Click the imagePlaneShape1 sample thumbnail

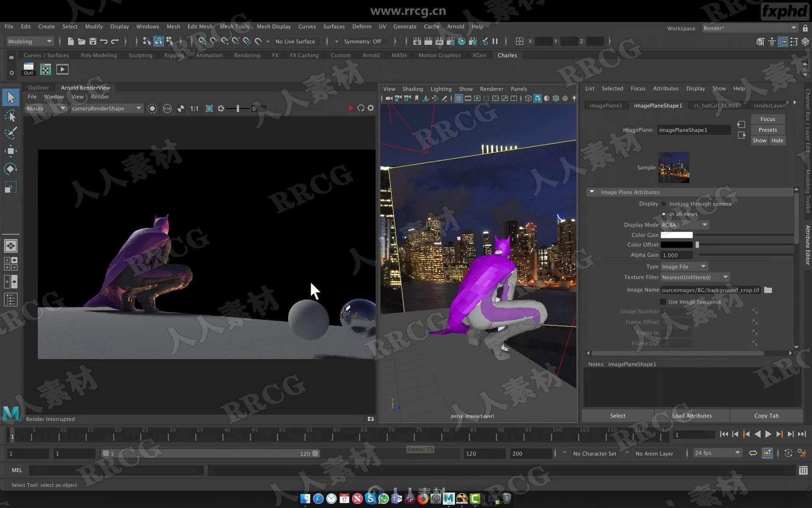point(675,168)
